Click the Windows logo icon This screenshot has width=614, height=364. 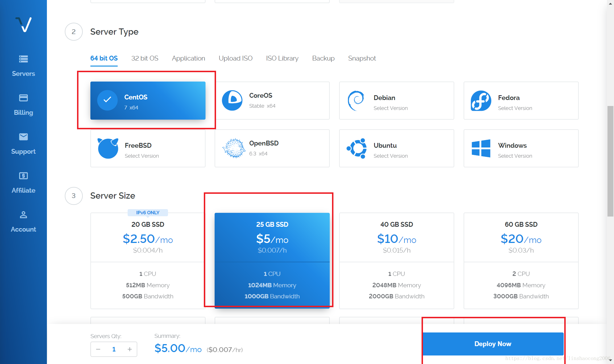point(481,148)
